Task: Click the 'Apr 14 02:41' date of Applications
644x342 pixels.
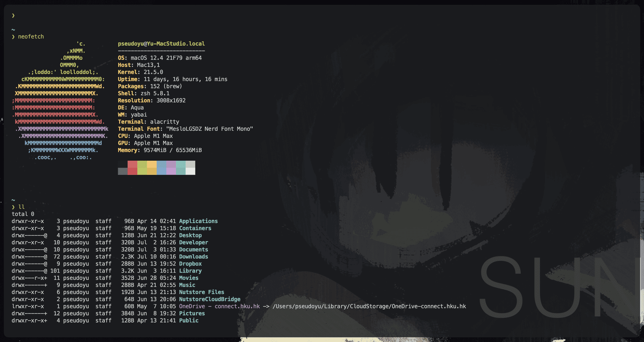Action: coord(156,221)
